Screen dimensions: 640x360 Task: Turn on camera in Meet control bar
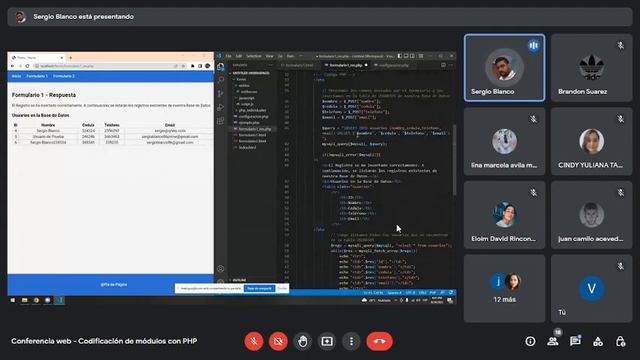278,341
